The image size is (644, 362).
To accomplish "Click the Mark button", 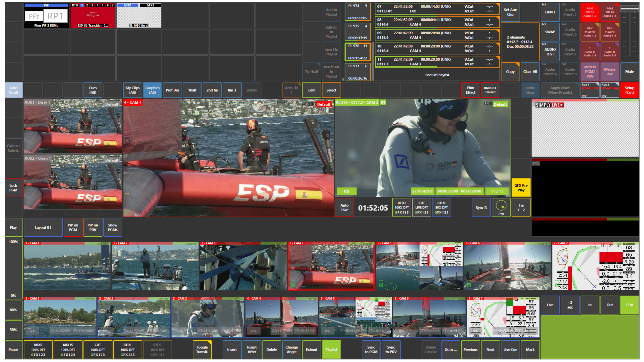I will click(530, 349).
